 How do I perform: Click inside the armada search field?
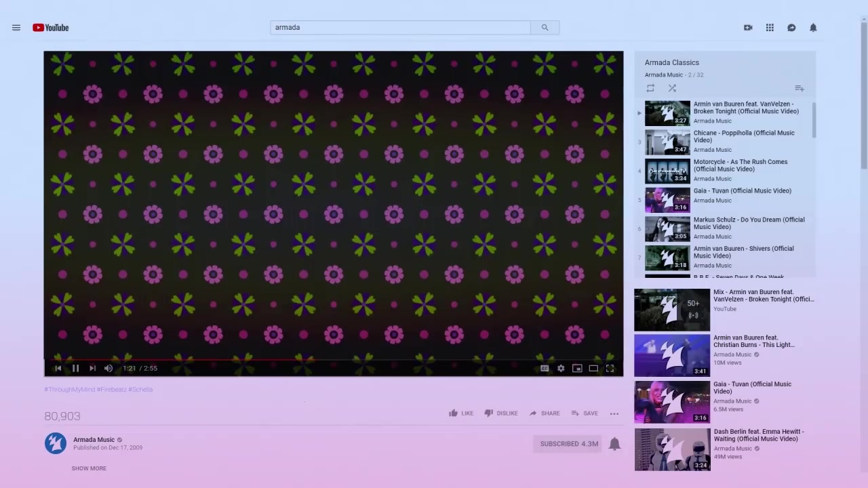point(400,28)
